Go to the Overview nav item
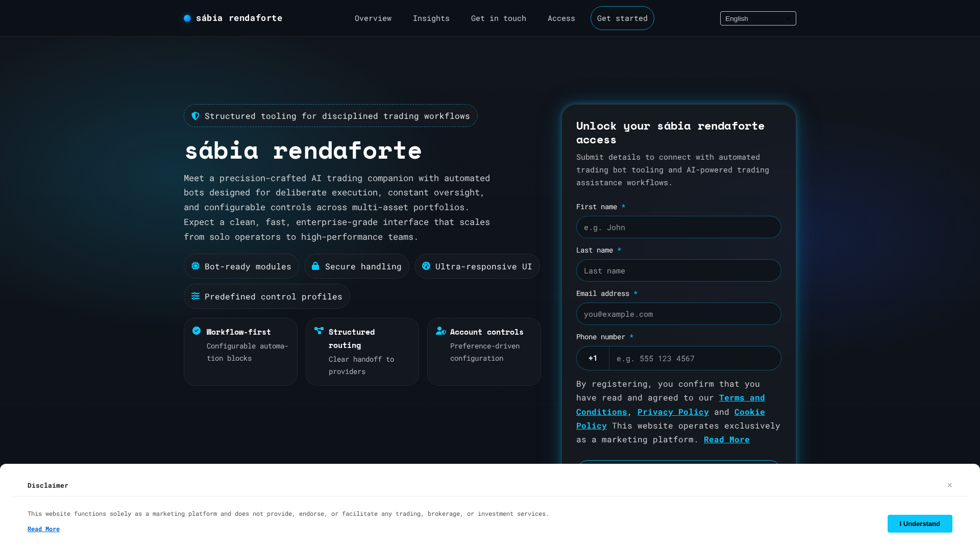980x551 pixels. [373, 18]
